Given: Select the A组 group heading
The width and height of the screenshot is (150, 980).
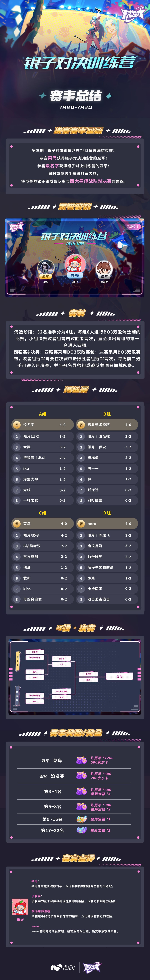Looking at the screenshot, I should [x=42, y=414].
